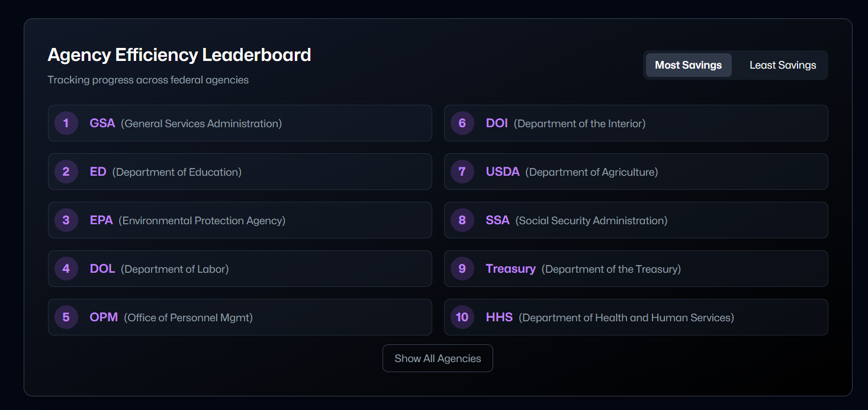This screenshot has width=868, height=410.
Task: Select the Department of Labor row
Action: [x=240, y=269]
